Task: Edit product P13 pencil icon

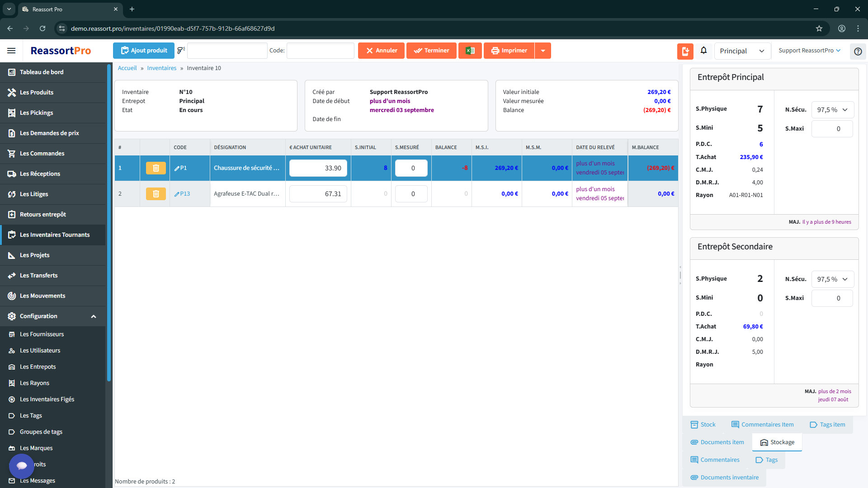Action: 177,194
